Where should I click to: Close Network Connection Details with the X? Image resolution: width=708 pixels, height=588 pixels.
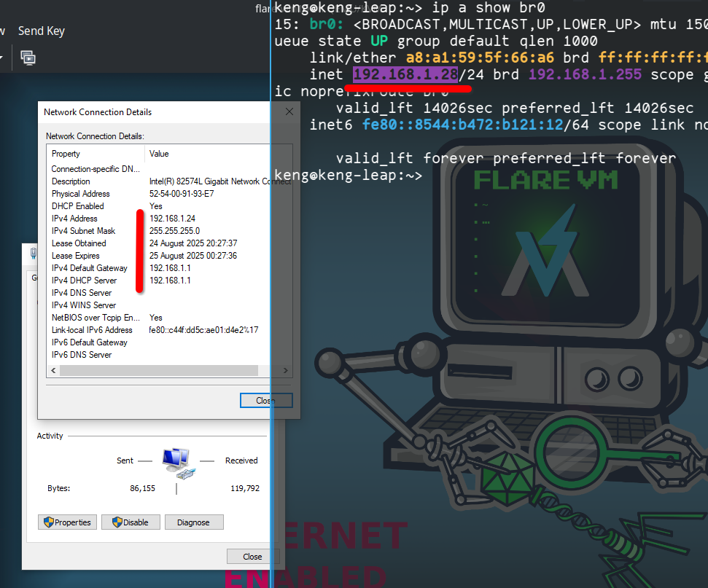coord(289,112)
